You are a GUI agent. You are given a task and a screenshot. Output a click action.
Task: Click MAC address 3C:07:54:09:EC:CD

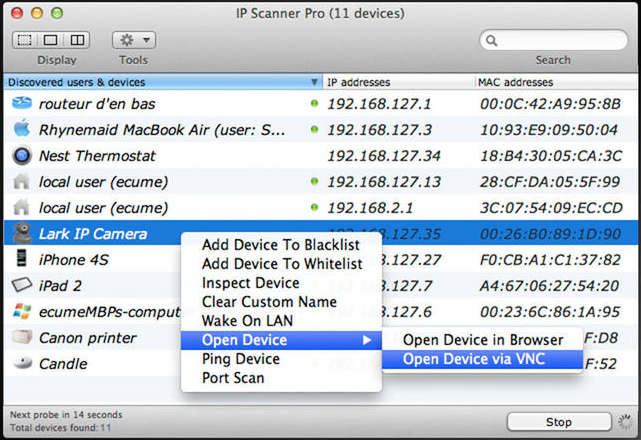551,208
